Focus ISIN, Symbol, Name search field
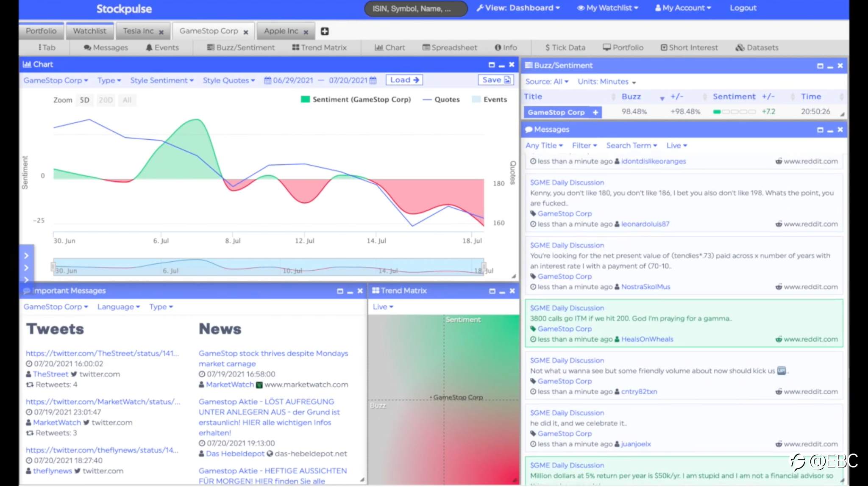Screen dimensions: 868x487 416,8
